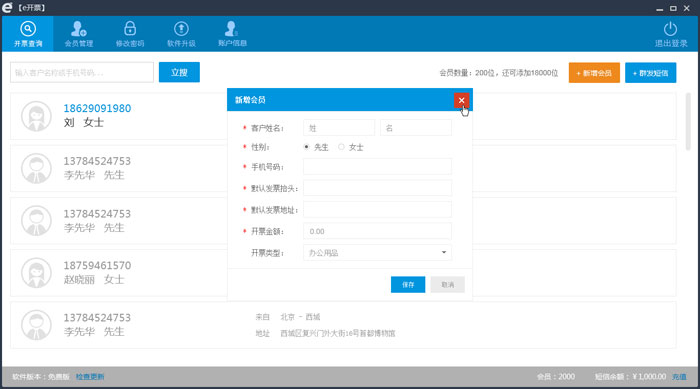Click the address 西城区复兴门外大街16号首都博物馆

[x=338, y=333]
